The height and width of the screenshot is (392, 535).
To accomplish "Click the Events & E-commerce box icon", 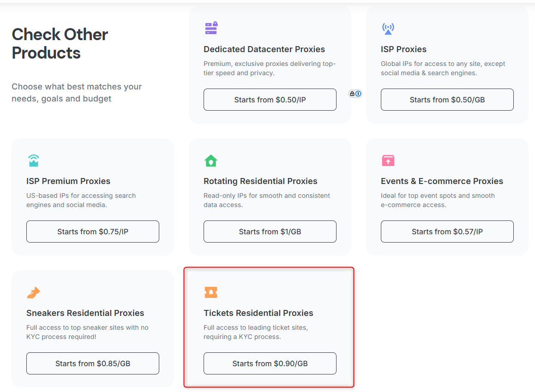I will coord(388,160).
